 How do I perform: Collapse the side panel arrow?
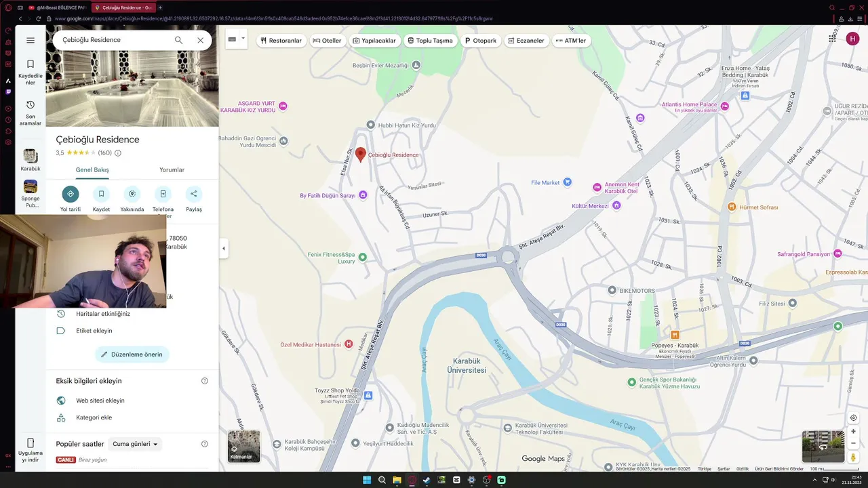224,249
